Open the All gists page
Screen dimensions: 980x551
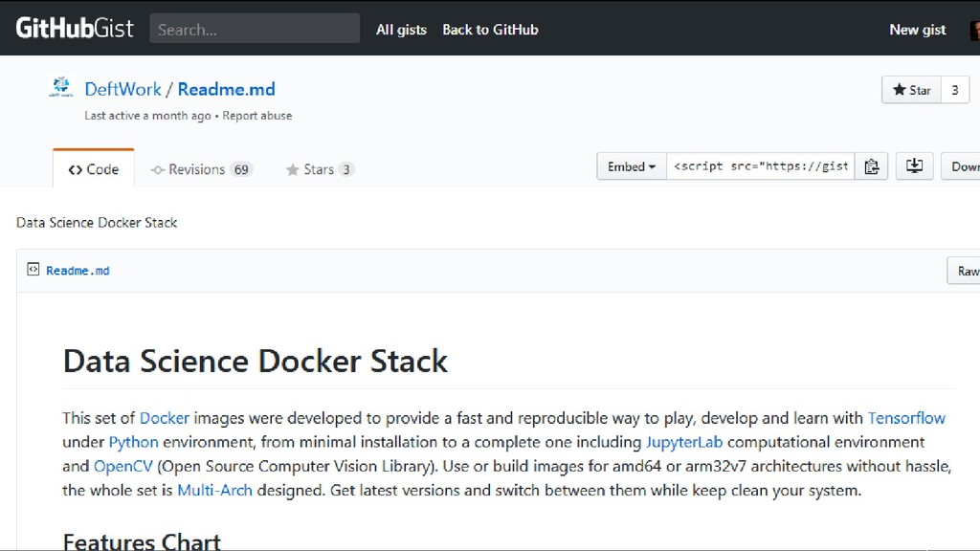click(401, 30)
